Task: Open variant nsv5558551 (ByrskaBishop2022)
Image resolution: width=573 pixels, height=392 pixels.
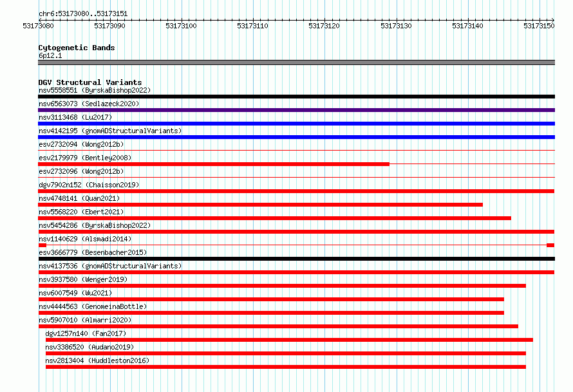Action: [95, 90]
